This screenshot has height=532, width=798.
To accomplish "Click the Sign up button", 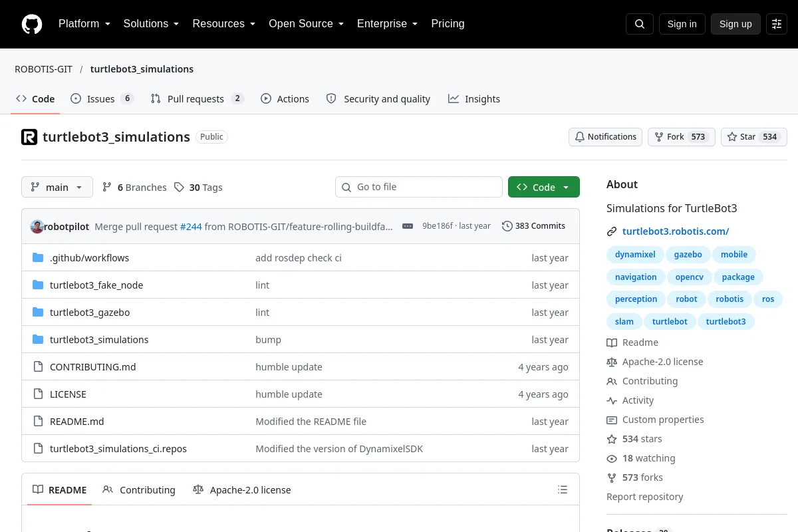I will [735, 24].
